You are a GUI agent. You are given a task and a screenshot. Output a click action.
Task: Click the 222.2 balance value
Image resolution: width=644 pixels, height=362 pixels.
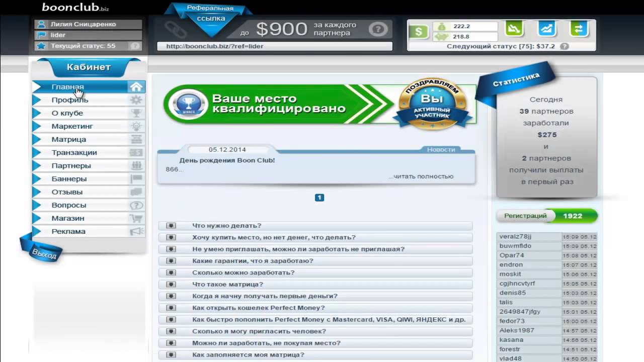(461, 27)
